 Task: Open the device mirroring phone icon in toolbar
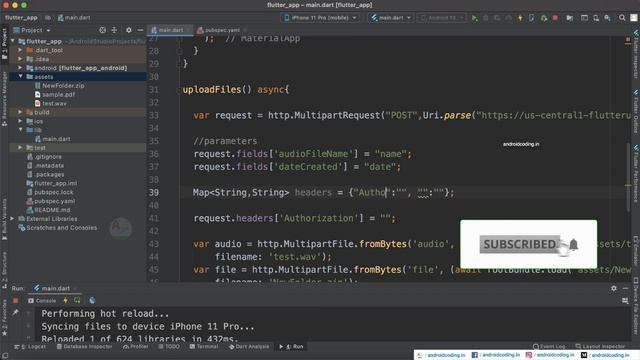(531, 18)
